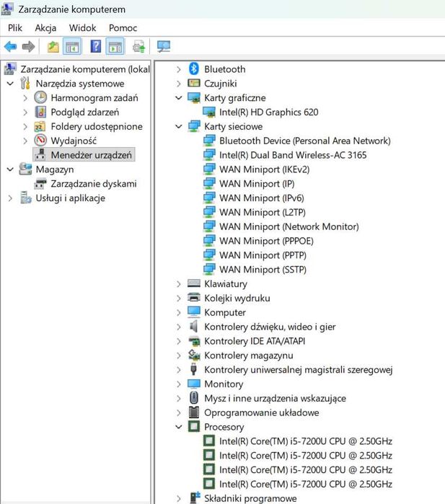Click the Update driver toolbar icon
The width and height of the screenshot is (445, 504).
pos(139,47)
